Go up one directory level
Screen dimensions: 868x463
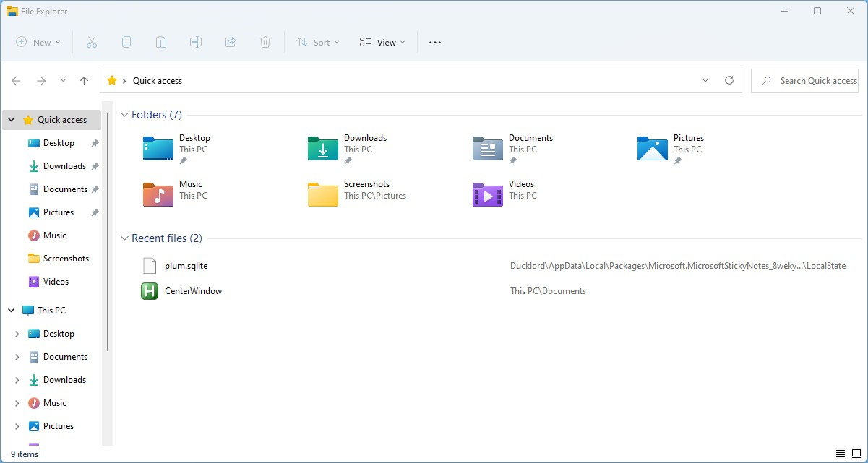pos(84,81)
